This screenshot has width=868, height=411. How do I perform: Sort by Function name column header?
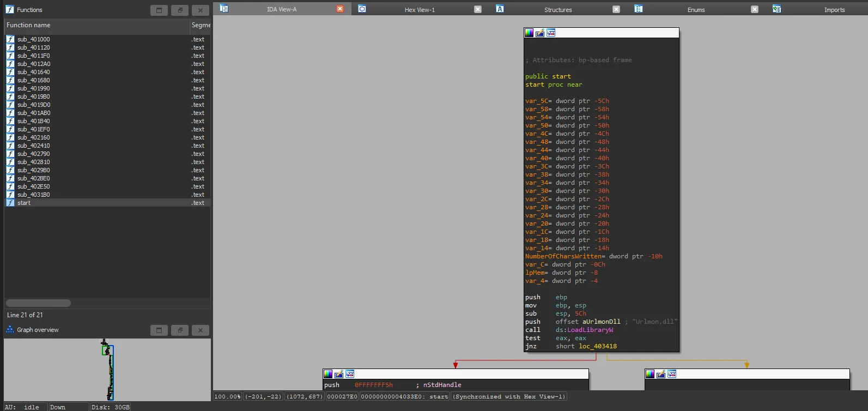(x=28, y=25)
